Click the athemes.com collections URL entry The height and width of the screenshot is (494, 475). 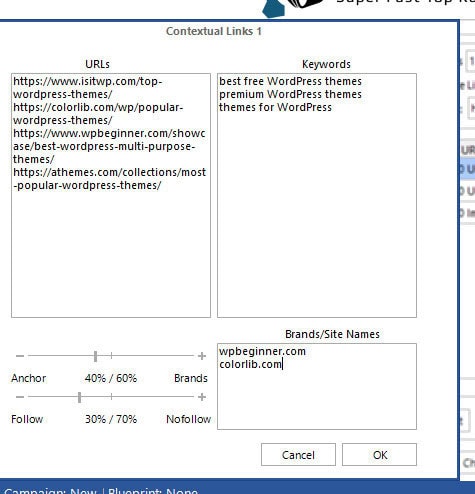109,179
